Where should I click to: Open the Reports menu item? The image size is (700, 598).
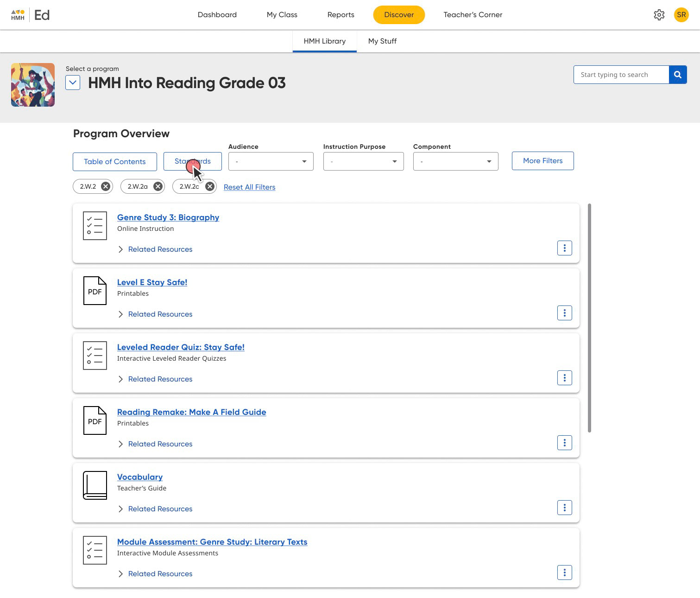click(341, 15)
